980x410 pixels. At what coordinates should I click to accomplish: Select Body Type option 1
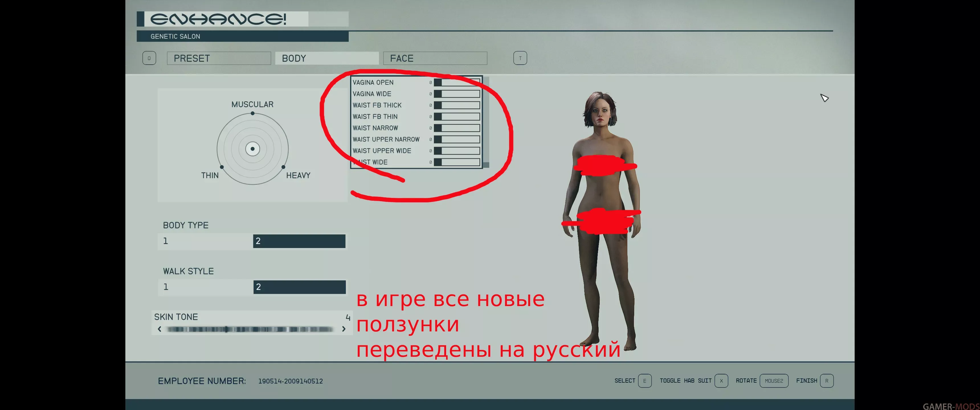[x=205, y=241]
